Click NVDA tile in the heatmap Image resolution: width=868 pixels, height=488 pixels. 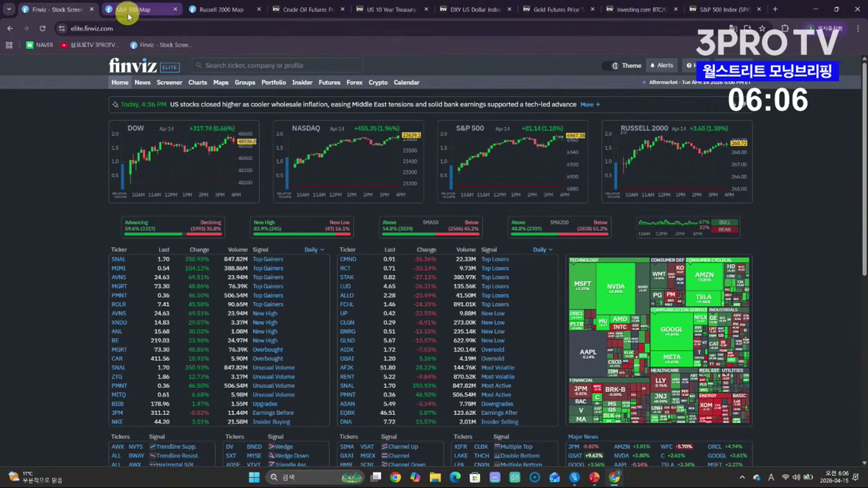pos(615,287)
